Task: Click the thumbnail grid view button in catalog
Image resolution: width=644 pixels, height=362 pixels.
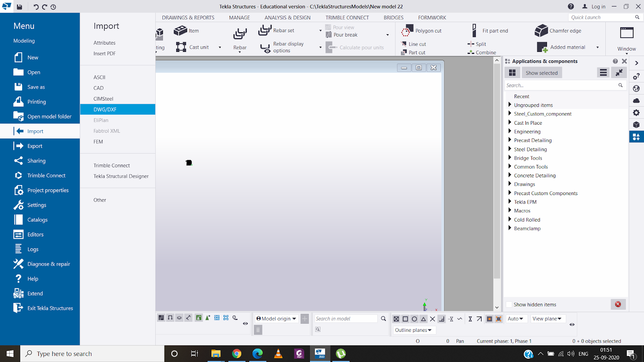Action: (x=512, y=73)
